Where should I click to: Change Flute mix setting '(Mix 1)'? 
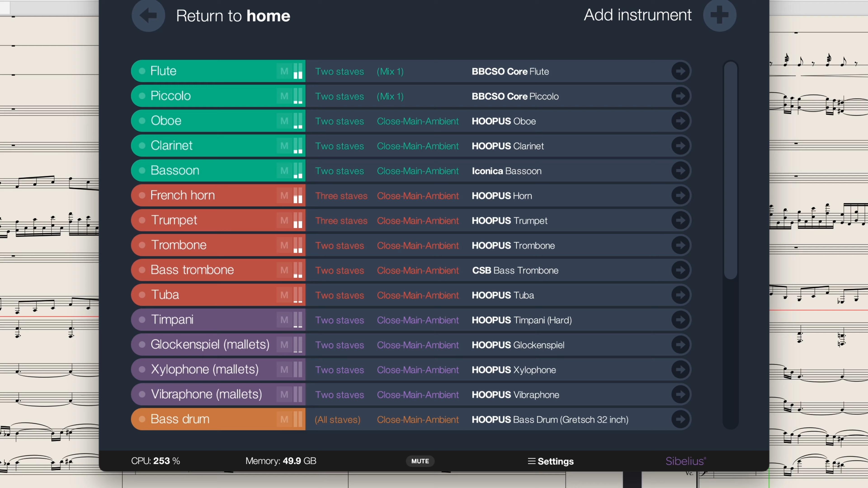pyautogui.click(x=390, y=71)
